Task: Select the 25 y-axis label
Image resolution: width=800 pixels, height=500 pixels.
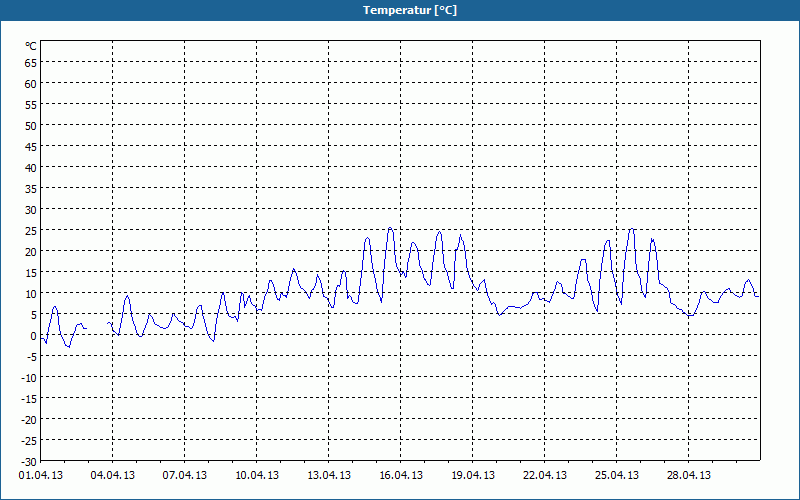Action: 31,231
